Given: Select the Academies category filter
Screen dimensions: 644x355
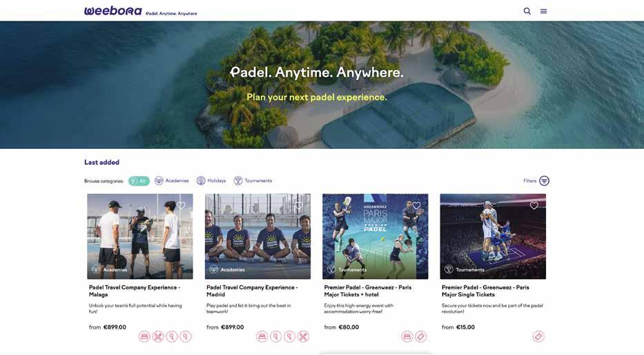Looking at the screenshot, I should pyautogui.click(x=172, y=181).
